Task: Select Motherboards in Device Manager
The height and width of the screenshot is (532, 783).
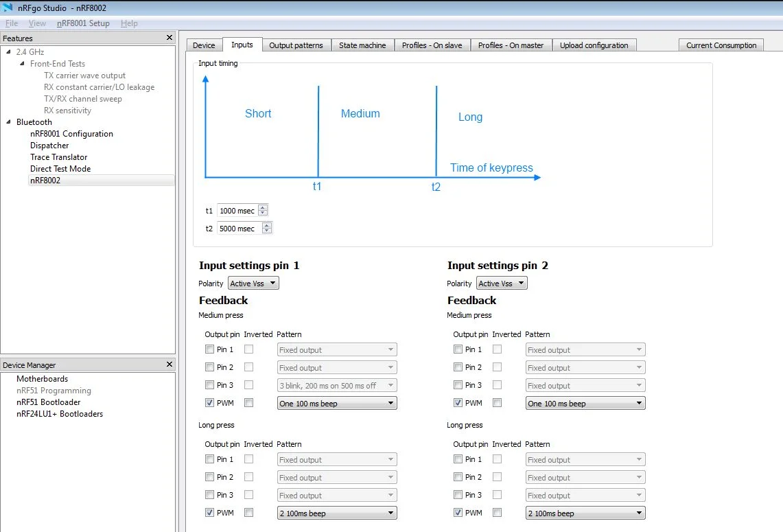Action: pyautogui.click(x=42, y=379)
